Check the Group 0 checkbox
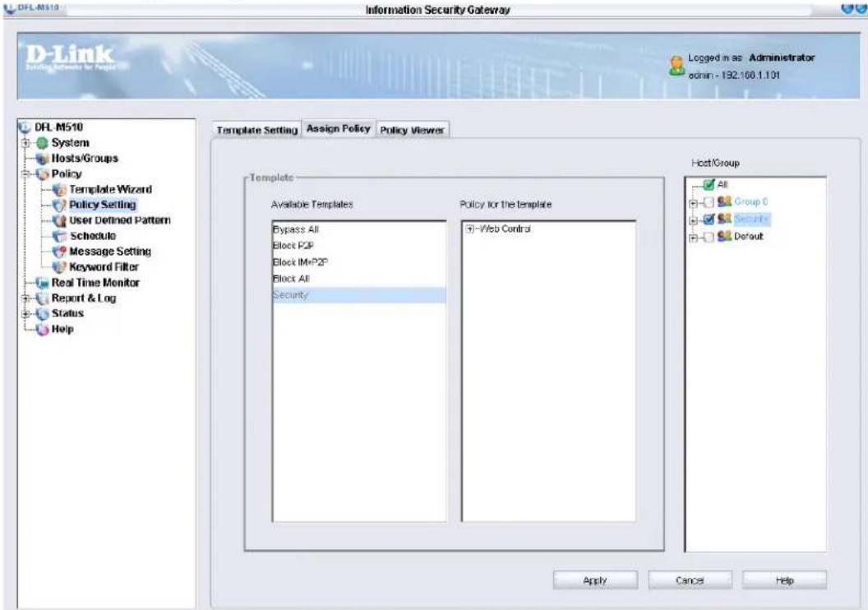The height and width of the screenshot is (610, 868). [x=709, y=202]
